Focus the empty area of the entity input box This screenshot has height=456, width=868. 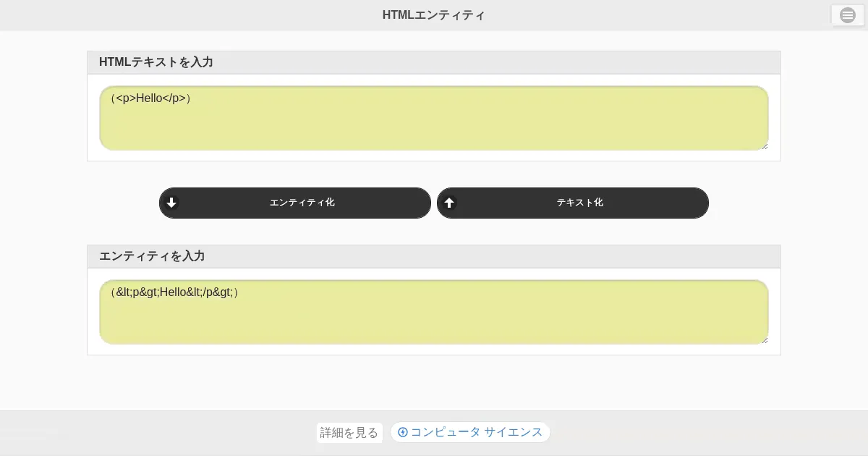click(x=434, y=321)
